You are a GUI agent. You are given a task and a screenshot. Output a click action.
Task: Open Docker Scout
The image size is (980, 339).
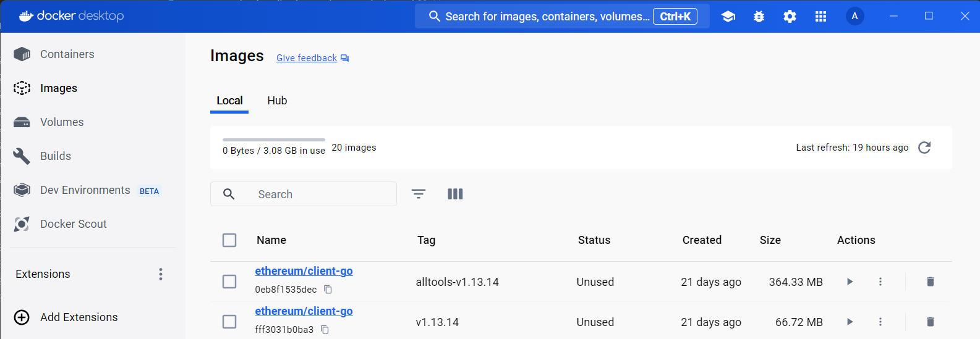coord(73,224)
